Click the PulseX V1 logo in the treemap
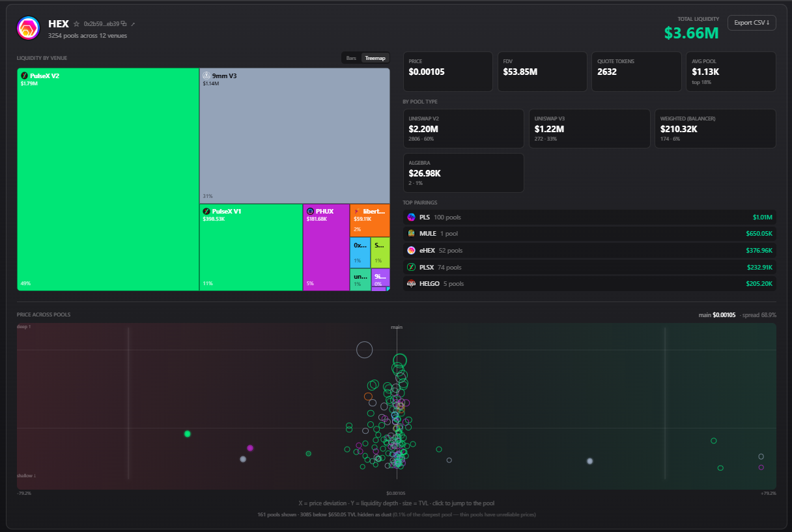Image resolution: width=792 pixels, height=532 pixels. point(206,211)
